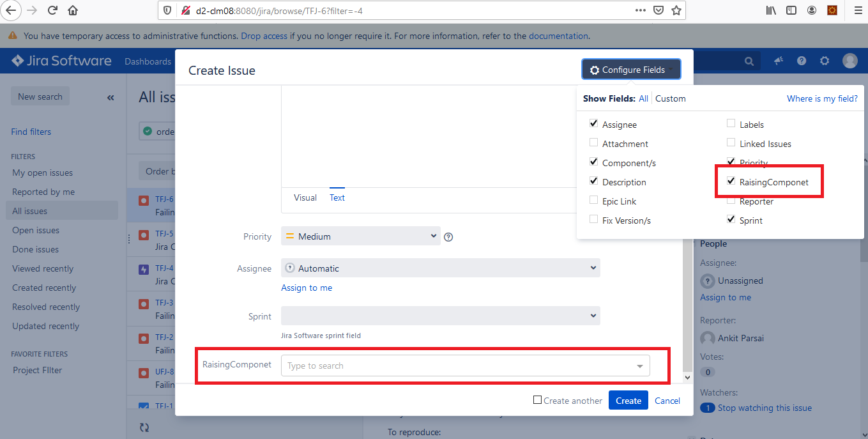This screenshot has height=439, width=868.
Task: Open the Firefox hamburger menu
Action: (x=858, y=10)
